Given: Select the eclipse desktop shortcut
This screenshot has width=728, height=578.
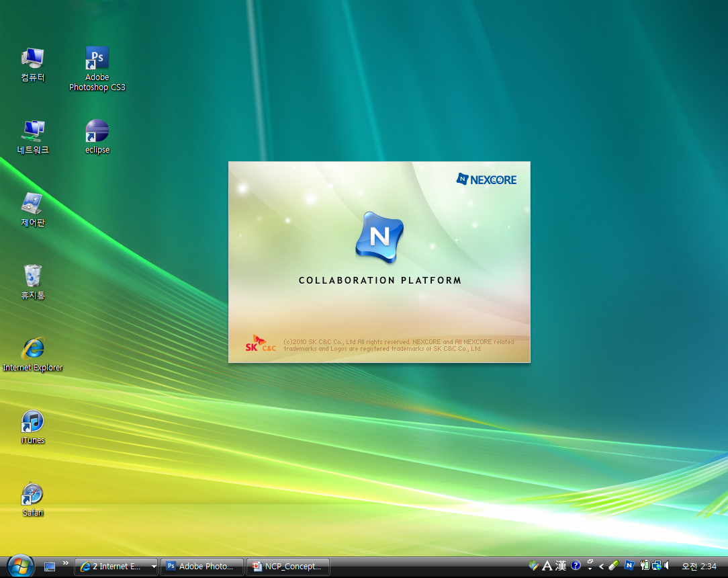Looking at the screenshot, I should [97, 137].
